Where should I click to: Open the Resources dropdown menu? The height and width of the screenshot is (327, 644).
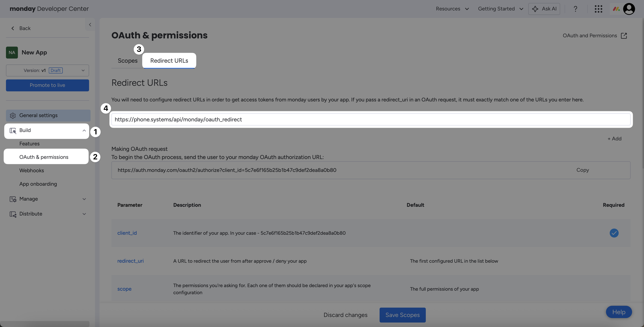pyautogui.click(x=452, y=9)
